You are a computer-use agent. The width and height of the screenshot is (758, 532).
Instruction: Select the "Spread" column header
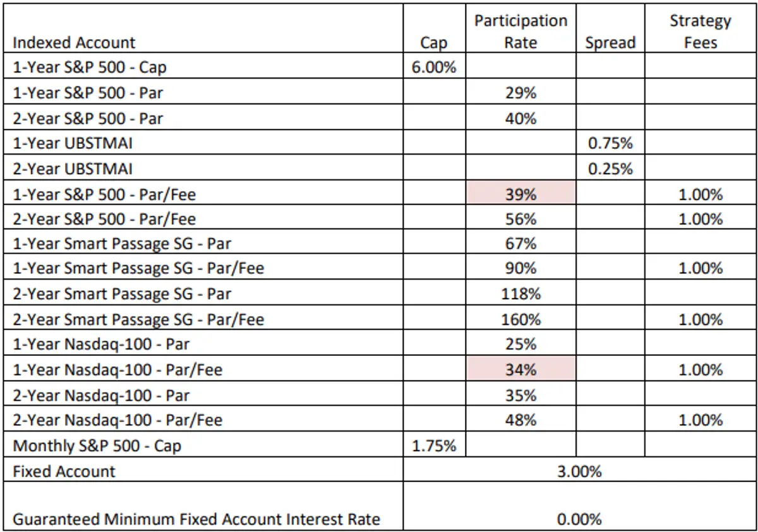[x=610, y=43]
